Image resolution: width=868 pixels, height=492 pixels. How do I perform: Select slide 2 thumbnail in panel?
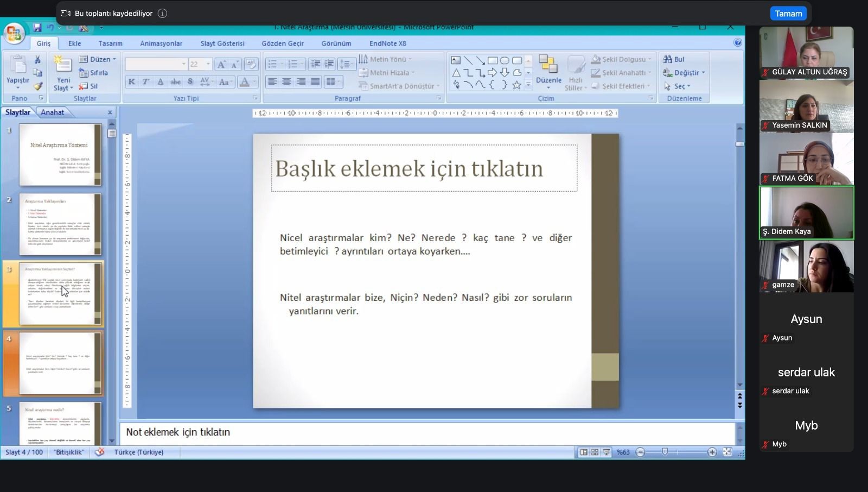click(x=60, y=224)
